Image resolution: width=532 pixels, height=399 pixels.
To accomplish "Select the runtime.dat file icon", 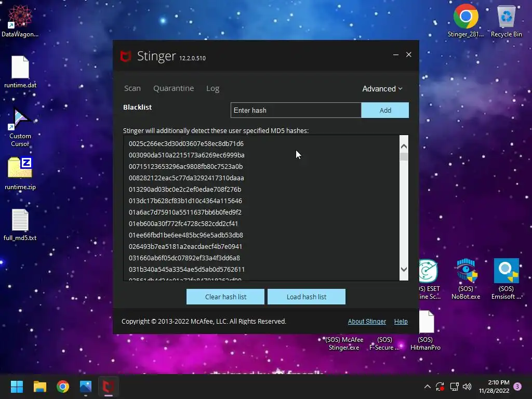I will point(20,72).
